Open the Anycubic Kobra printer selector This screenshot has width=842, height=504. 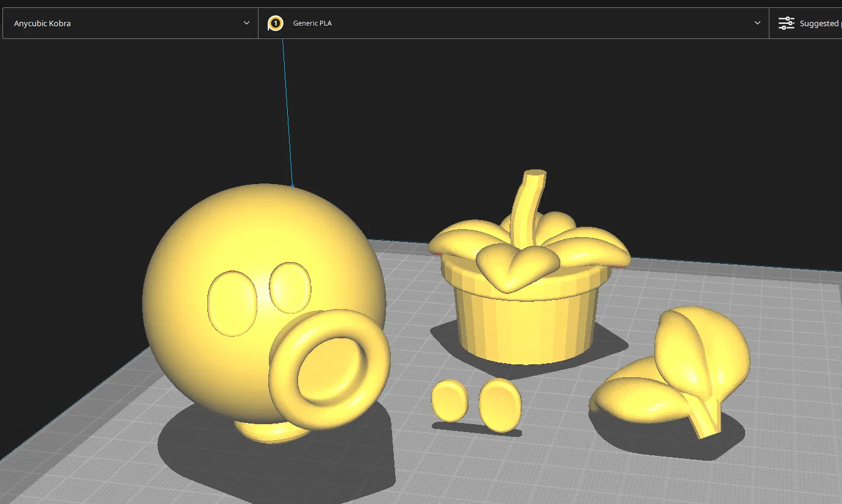click(130, 23)
